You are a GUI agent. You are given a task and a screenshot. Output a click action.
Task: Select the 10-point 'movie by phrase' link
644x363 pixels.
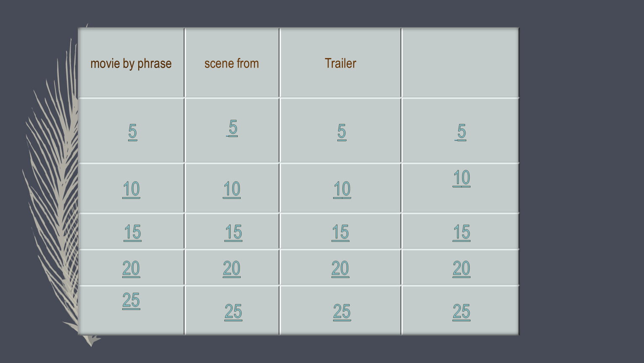pos(131,189)
